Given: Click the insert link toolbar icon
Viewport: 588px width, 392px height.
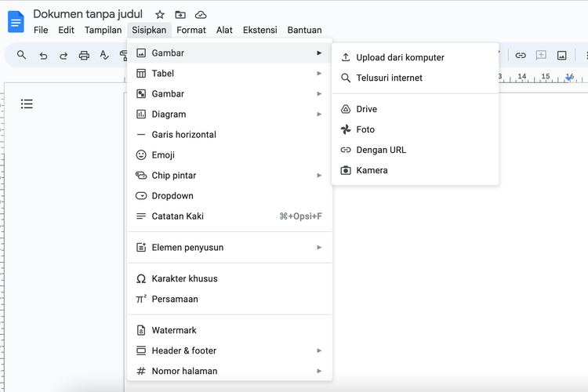Looking at the screenshot, I should tap(521, 56).
